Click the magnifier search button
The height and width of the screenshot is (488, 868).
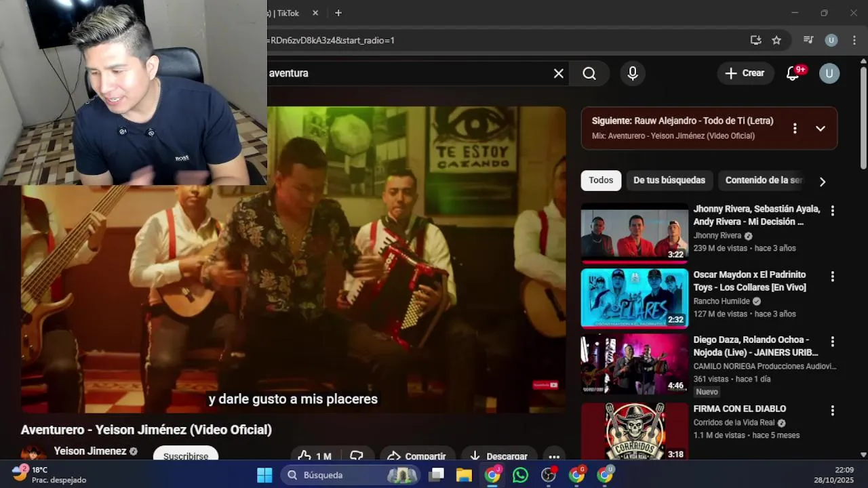click(x=589, y=73)
